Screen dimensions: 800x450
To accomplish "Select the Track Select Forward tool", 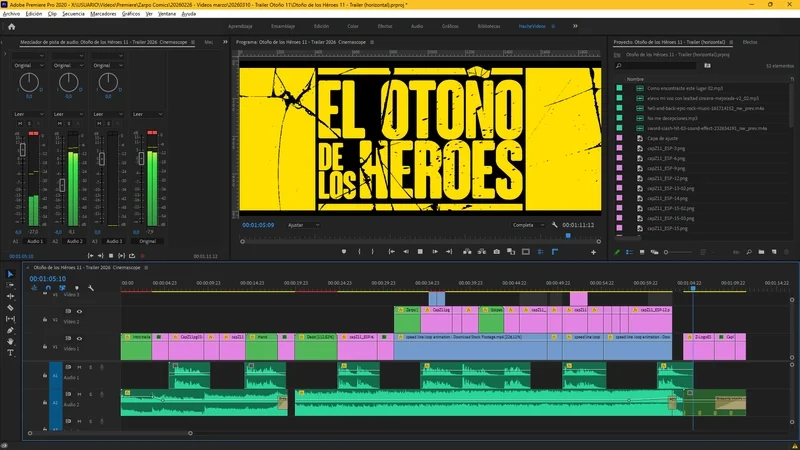I will [10, 285].
